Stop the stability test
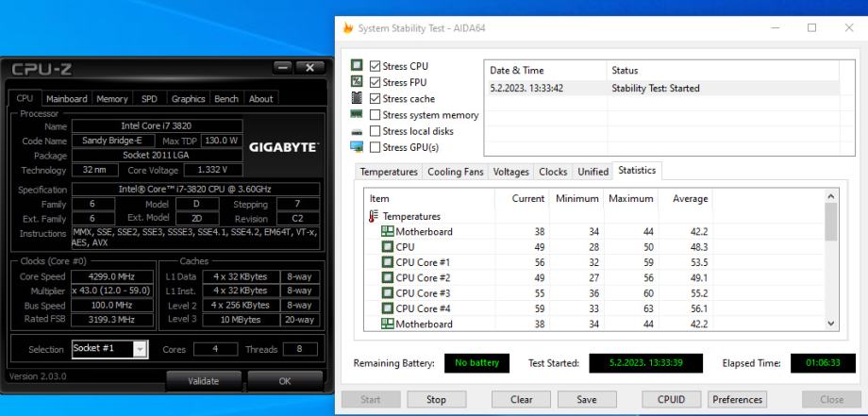This screenshot has height=416, width=868. pos(436,399)
